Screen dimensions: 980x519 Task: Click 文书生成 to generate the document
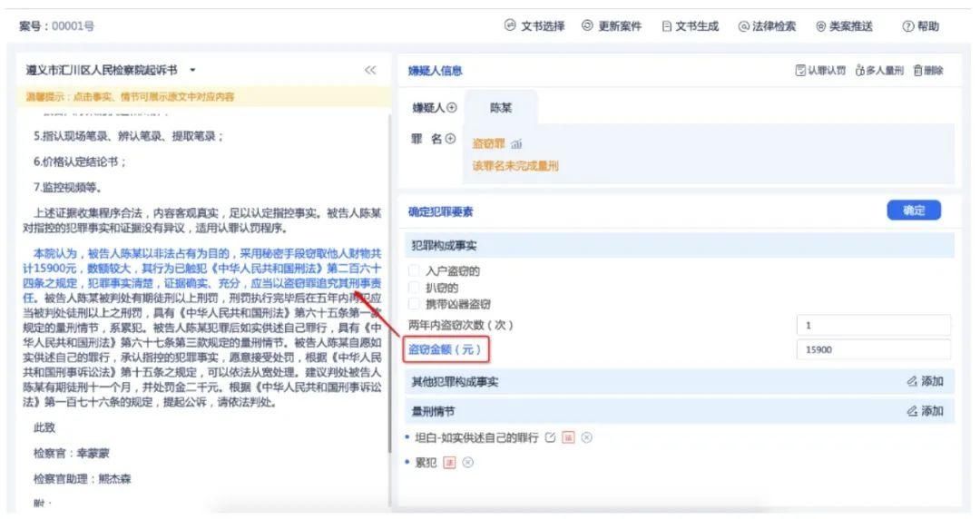pyautogui.click(x=690, y=26)
